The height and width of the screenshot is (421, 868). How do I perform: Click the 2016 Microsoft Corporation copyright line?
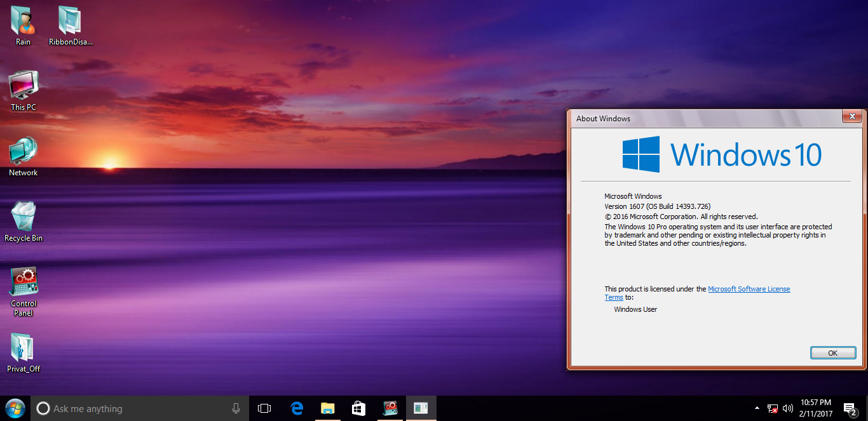pos(681,217)
